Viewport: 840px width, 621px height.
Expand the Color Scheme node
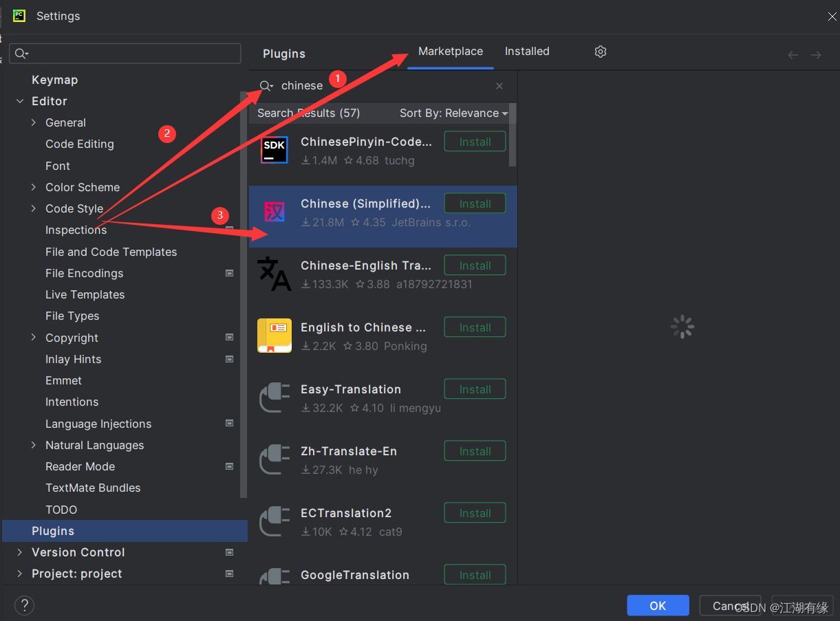34,187
